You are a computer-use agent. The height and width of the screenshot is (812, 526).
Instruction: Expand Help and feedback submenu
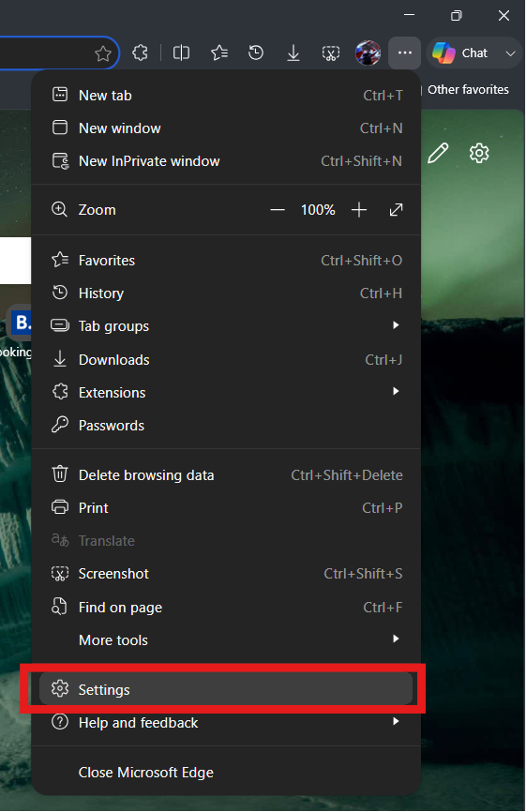coord(226,722)
